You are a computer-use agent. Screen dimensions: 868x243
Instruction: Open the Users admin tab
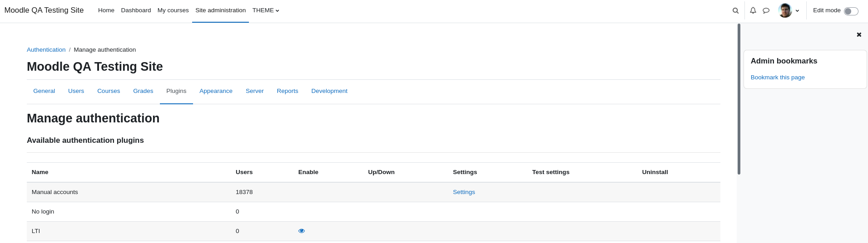tap(76, 91)
